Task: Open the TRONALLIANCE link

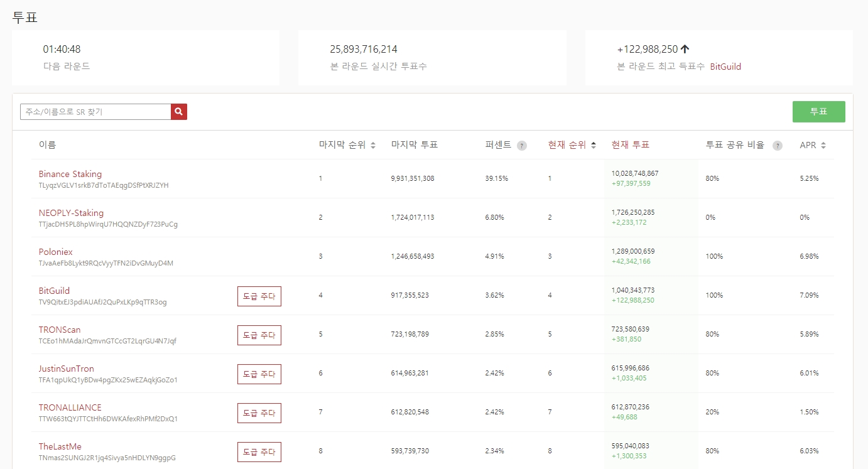Action: point(70,407)
